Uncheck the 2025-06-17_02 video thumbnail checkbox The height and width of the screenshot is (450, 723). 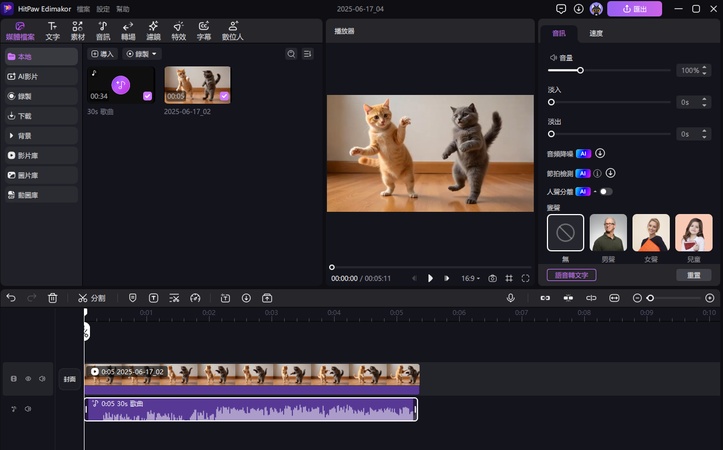click(x=224, y=96)
